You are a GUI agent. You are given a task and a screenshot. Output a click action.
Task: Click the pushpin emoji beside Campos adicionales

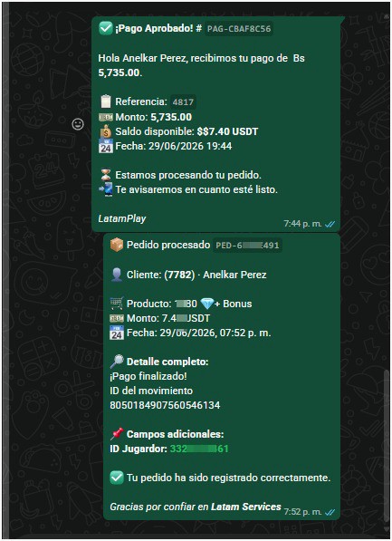(117, 434)
